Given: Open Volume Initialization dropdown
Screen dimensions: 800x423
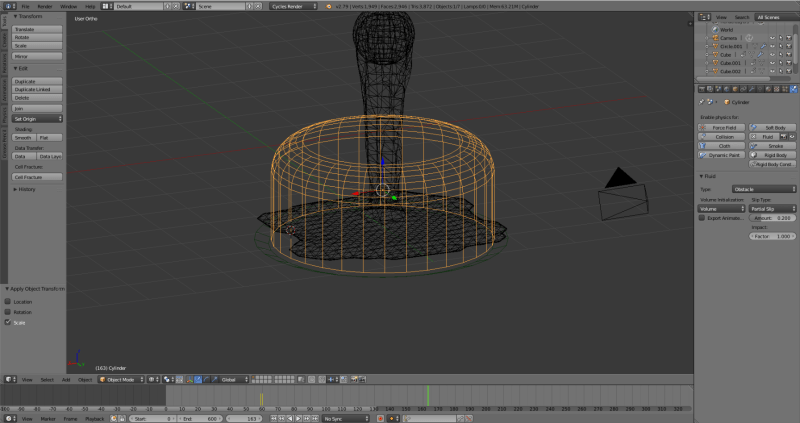Looking at the screenshot, I should [721, 209].
